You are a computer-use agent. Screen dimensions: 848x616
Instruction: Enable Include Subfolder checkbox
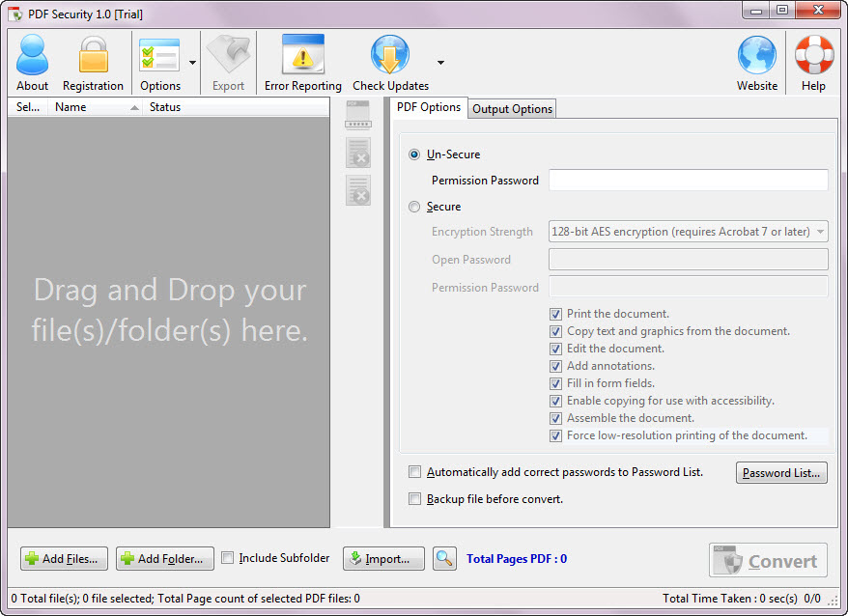point(228,558)
